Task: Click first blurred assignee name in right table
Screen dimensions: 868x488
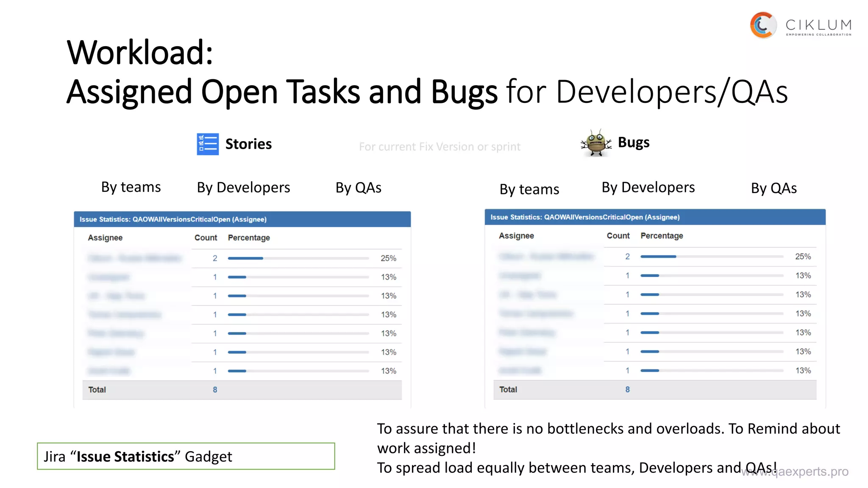Action: point(546,256)
